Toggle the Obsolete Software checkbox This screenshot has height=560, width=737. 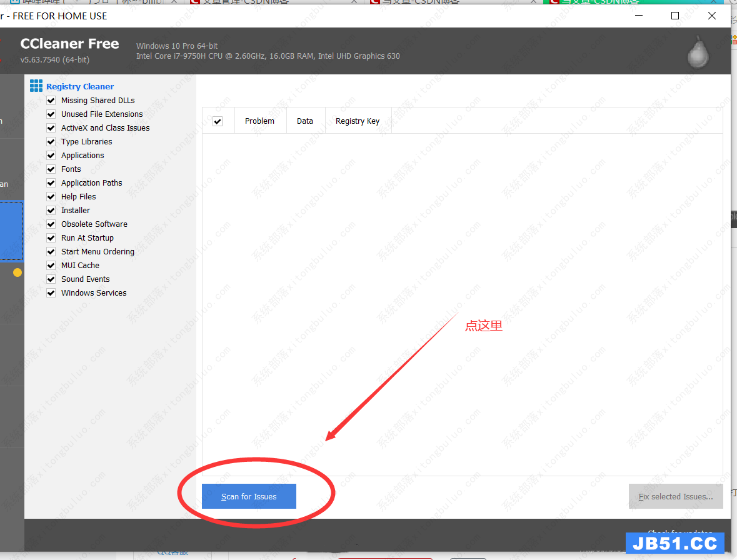tap(51, 224)
